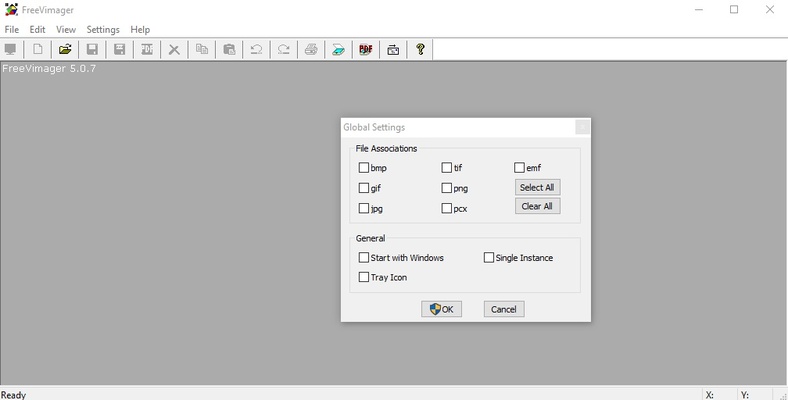Click the Delete X toolbar icon
788x400 pixels.
174,49
